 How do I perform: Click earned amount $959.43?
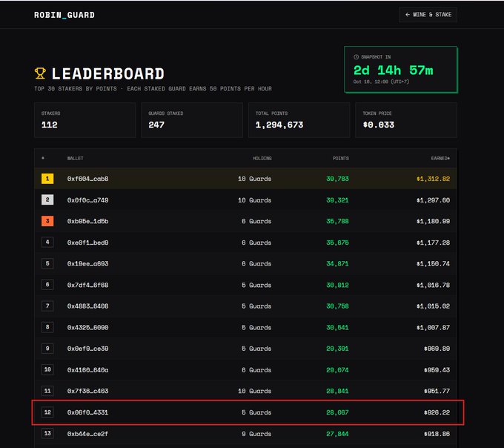(x=437, y=370)
